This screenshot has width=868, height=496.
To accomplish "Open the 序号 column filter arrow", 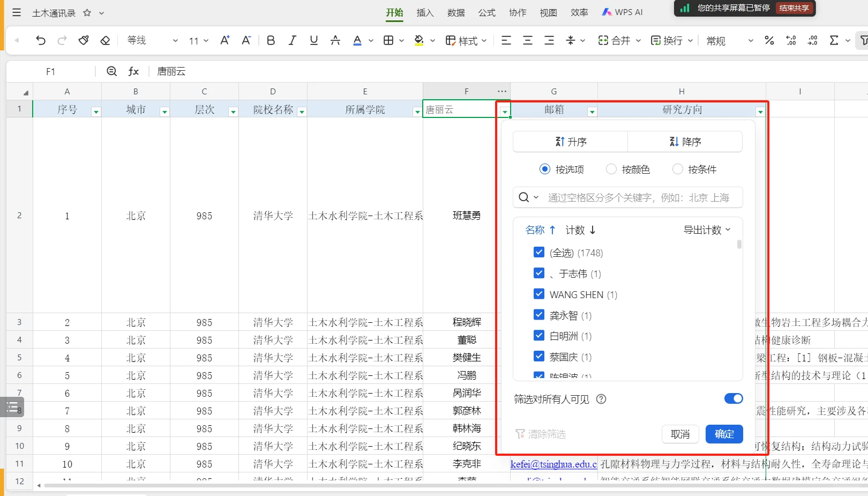I will (x=96, y=112).
